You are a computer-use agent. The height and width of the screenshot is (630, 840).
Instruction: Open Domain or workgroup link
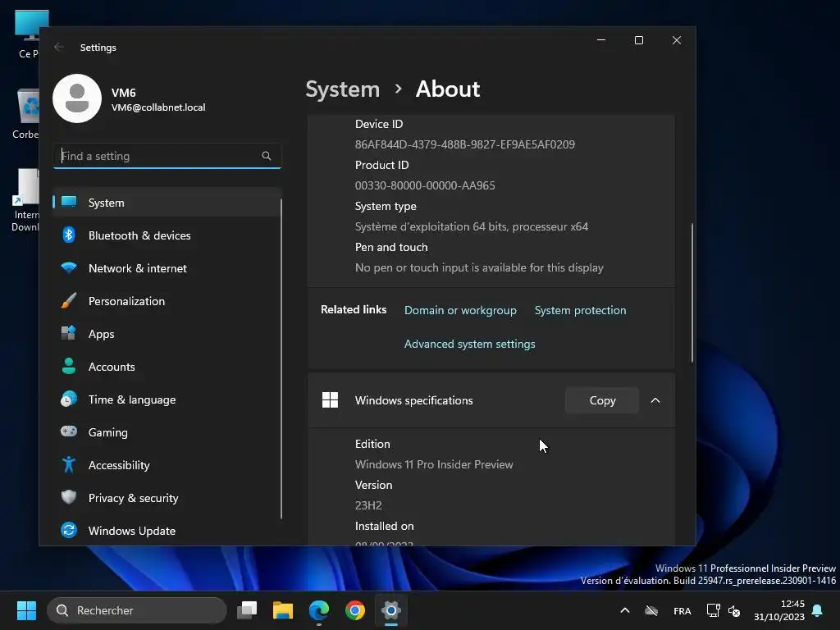point(460,310)
